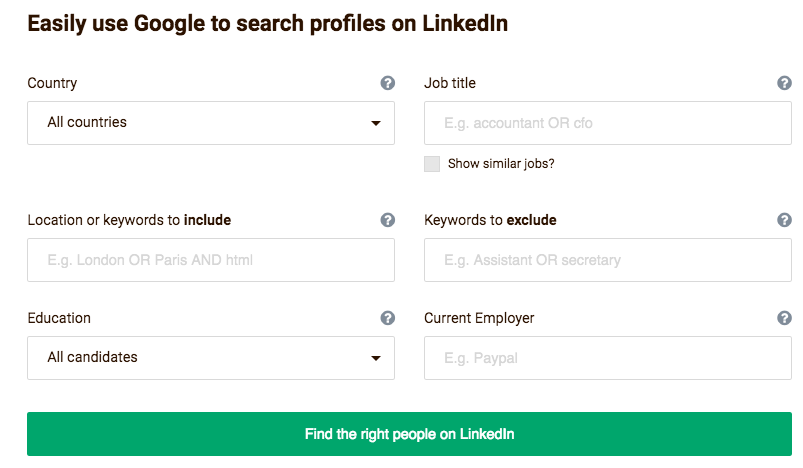Click the arrow in the Education dropdown
Screen dimensions: 803x468
[x=376, y=358]
